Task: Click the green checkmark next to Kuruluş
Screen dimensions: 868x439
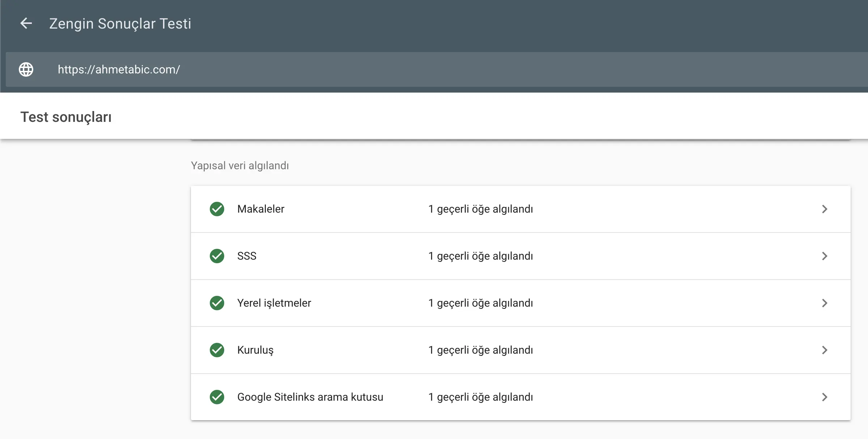Action: (x=217, y=350)
